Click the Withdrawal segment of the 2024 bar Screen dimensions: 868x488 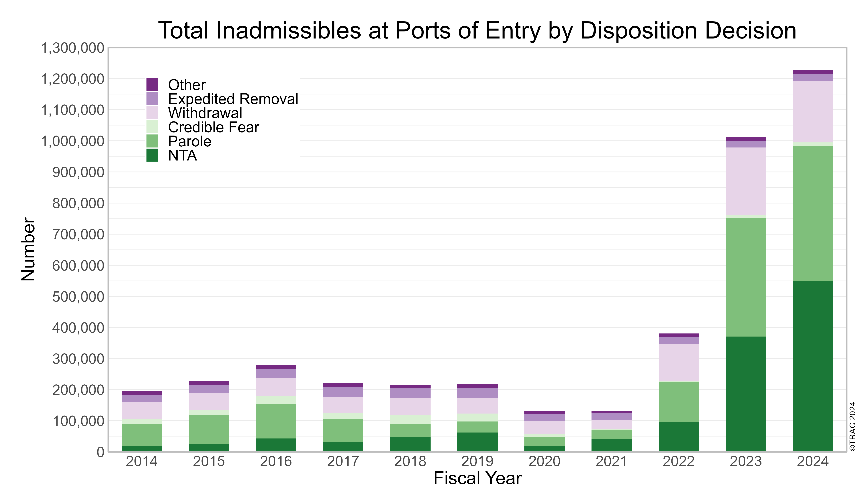tap(813, 112)
